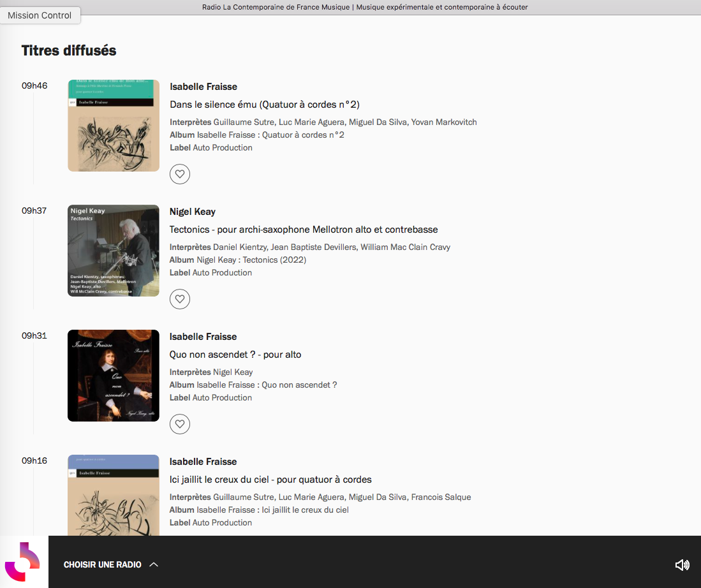Click artist name Isabelle Fraisse at 09h46
The image size is (701, 588).
[203, 87]
